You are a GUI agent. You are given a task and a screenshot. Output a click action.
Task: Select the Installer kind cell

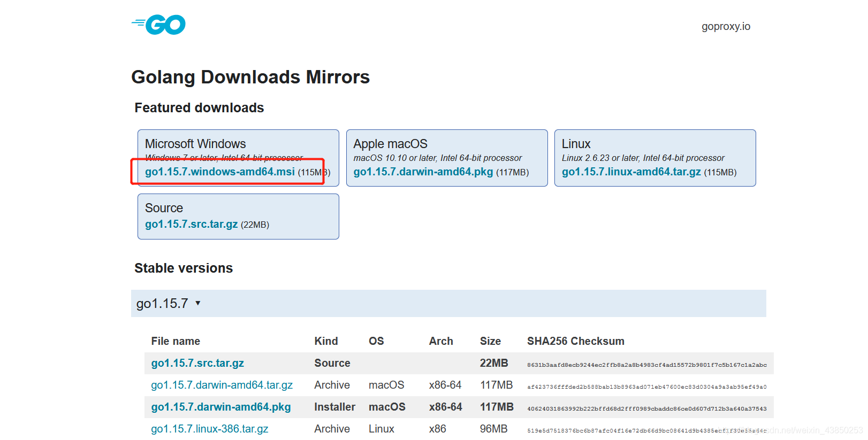(334, 407)
